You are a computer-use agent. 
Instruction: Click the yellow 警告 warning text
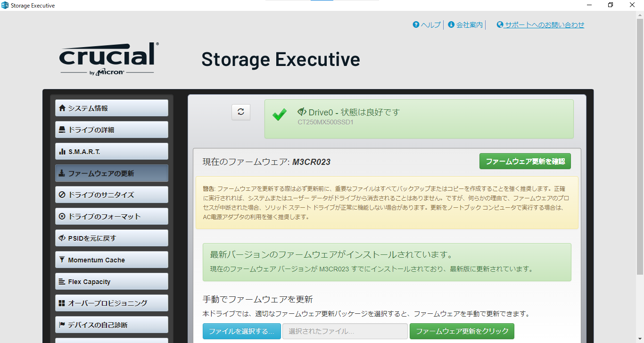click(x=387, y=203)
